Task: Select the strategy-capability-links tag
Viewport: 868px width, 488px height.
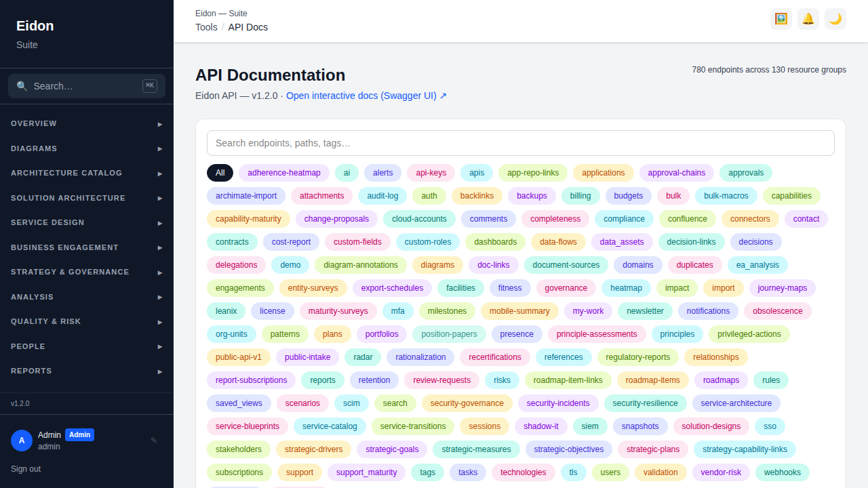Action: click(x=745, y=449)
